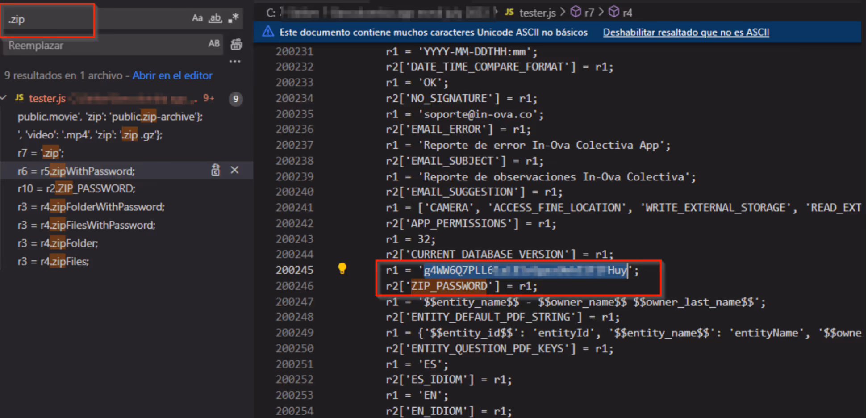Click the '9 resultados en 1 archivo' summary
The image size is (868, 418).
(63, 75)
